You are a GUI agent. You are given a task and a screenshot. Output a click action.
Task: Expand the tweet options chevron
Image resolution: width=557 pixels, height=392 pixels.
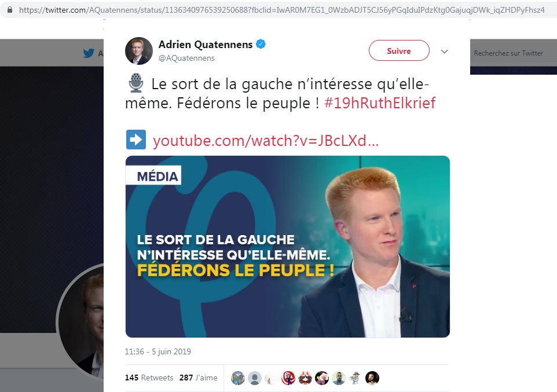point(445,52)
